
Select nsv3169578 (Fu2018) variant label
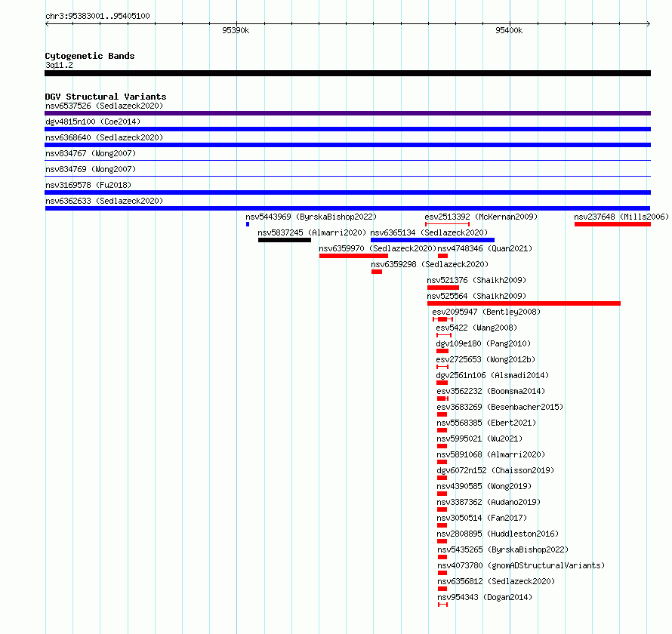click(x=88, y=185)
